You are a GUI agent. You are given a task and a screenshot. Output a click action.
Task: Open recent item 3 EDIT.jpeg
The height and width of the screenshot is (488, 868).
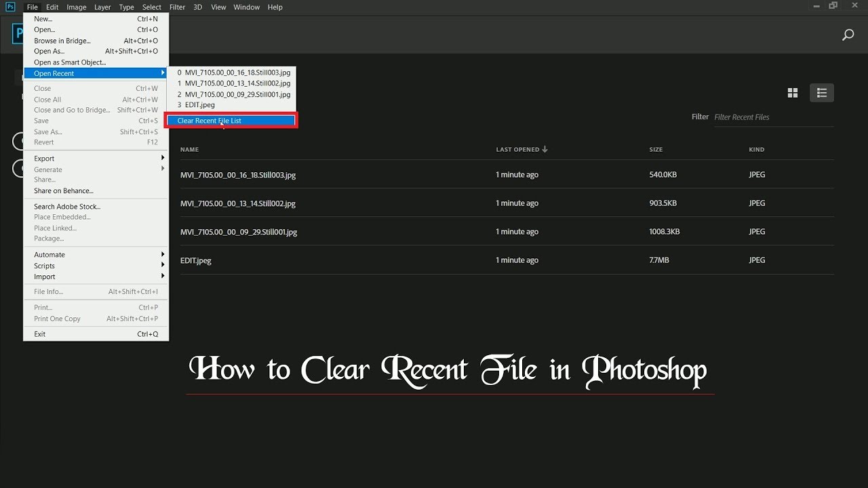coord(231,105)
